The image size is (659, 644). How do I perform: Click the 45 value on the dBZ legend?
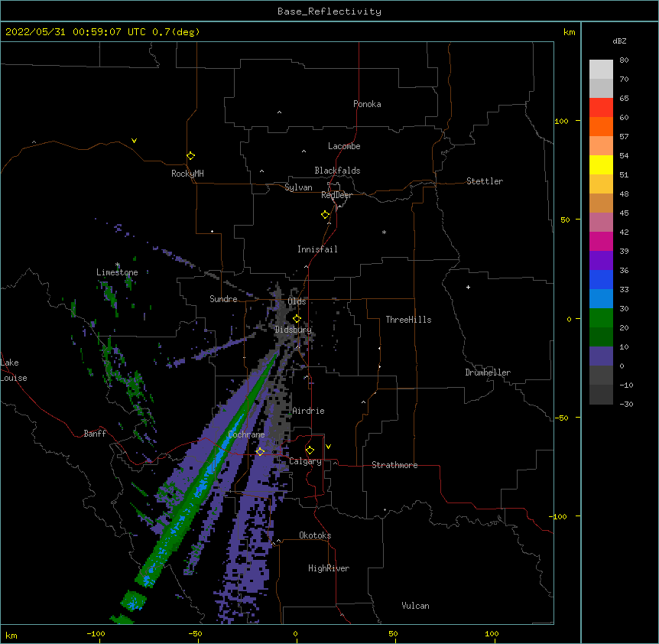(x=624, y=213)
